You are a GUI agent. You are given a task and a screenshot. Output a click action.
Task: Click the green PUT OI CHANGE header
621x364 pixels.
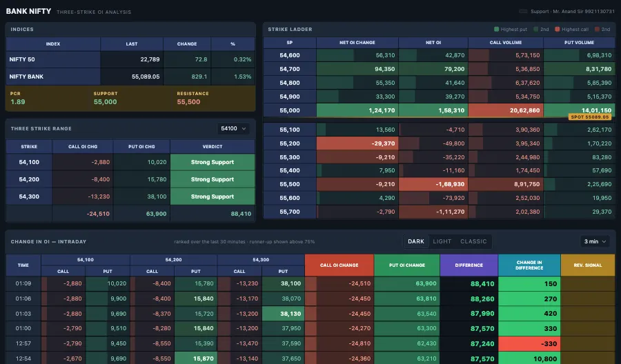[406, 265]
